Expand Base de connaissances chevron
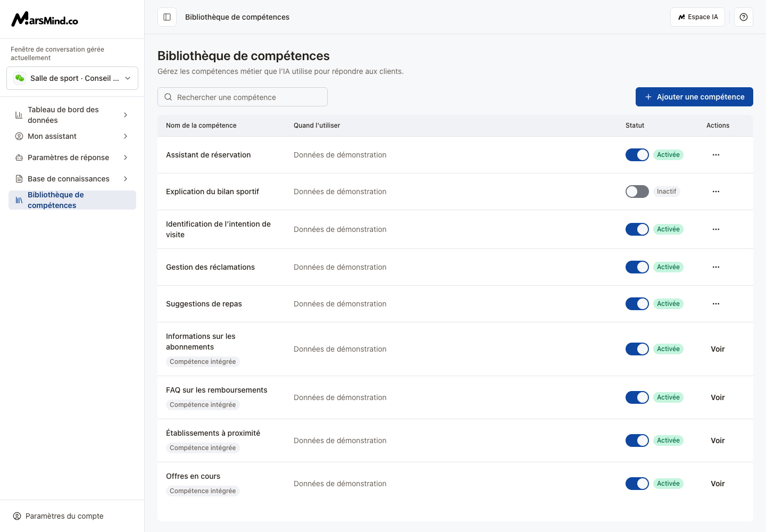This screenshot has height=532, width=766. (x=126, y=179)
